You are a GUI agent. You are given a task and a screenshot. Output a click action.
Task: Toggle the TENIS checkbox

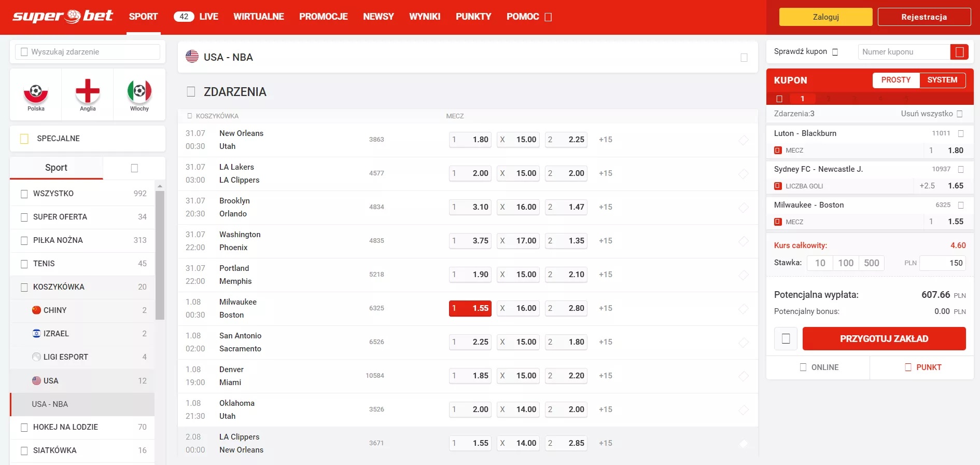(24, 264)
